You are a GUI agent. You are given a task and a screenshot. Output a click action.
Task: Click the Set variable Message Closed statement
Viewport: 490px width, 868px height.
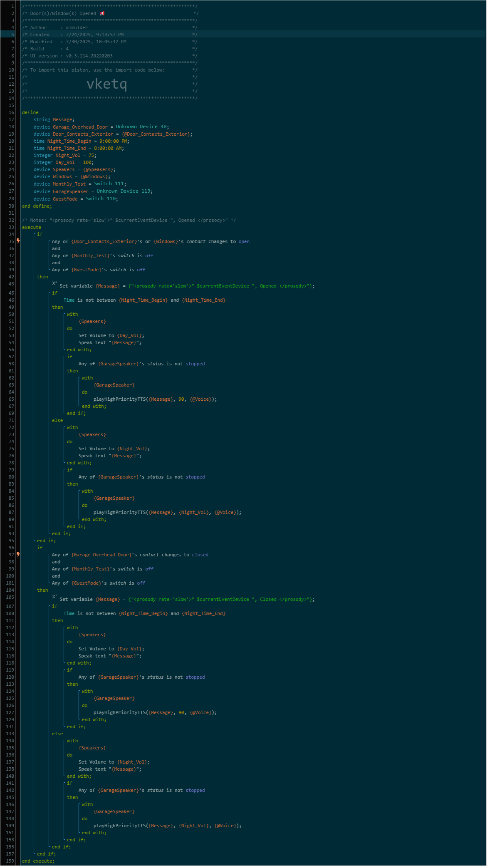click(x=187, y=599)
